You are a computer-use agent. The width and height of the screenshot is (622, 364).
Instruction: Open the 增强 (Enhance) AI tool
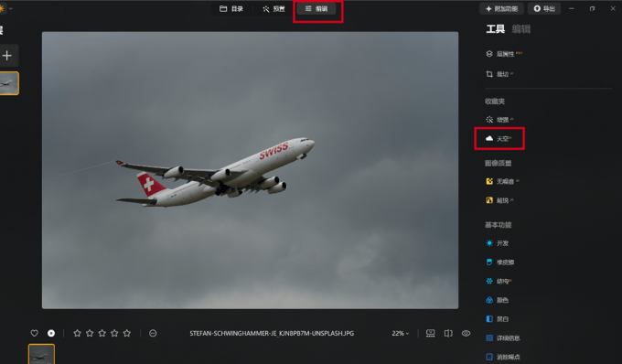tap(499, 119)
